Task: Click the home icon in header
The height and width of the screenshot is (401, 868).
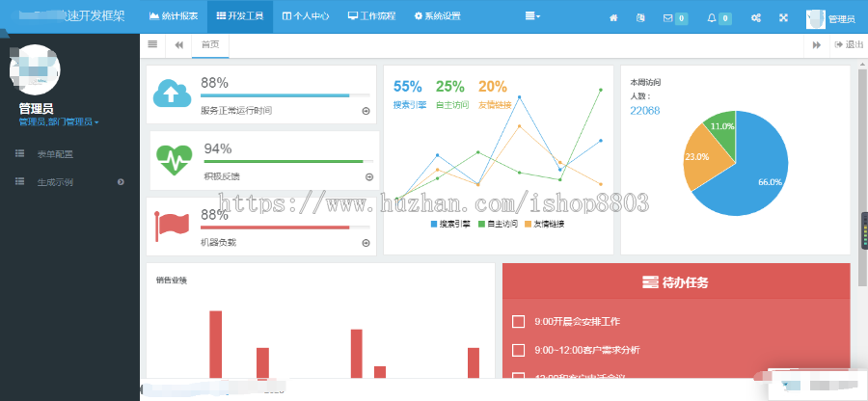Action: 613,18
